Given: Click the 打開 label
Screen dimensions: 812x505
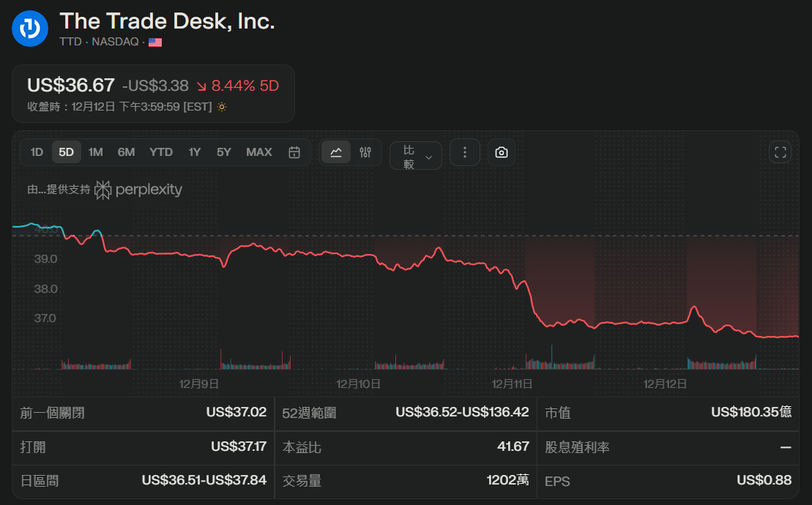Looking at the screenshot, I should (x=33, y=447).
